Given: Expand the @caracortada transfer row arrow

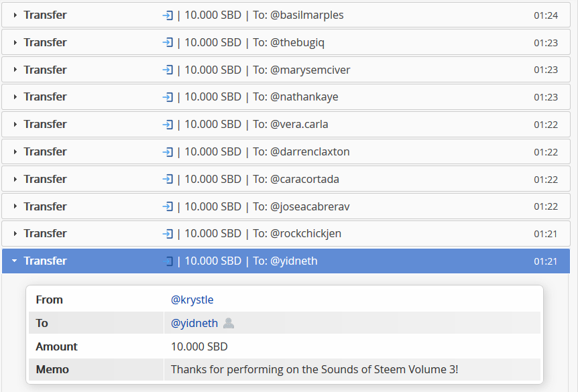Looking at the screenshot, I should pos(15,179).
